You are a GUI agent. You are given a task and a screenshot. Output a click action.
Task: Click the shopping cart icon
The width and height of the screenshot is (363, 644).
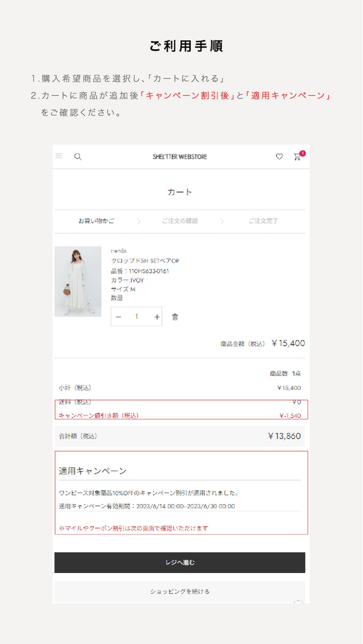coord(297,157)
